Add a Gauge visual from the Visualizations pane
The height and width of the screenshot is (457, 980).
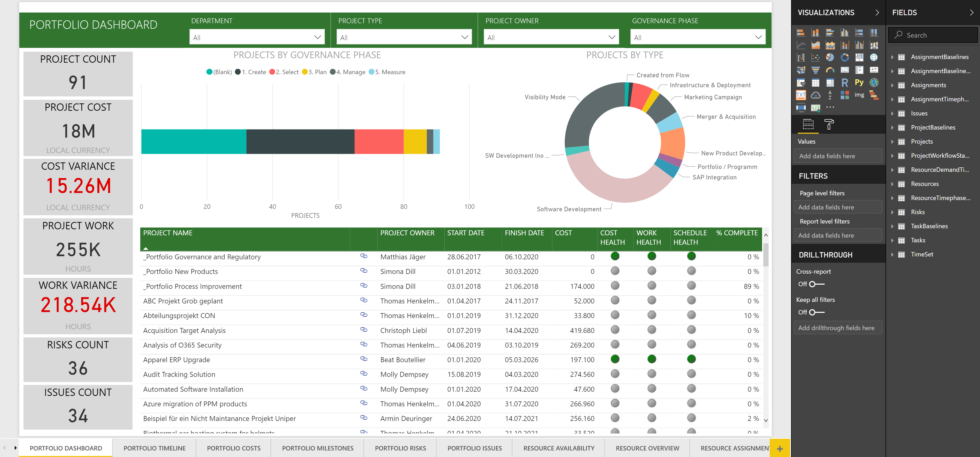click(x=830, y=70)
